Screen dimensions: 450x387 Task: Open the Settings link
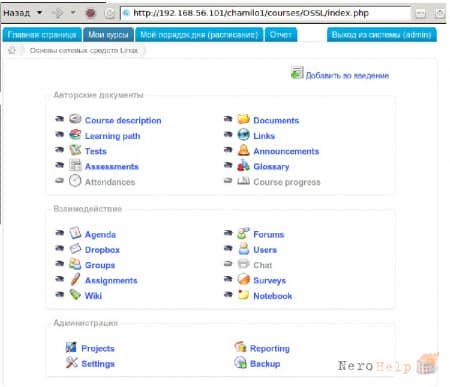(x=98, y=364)
